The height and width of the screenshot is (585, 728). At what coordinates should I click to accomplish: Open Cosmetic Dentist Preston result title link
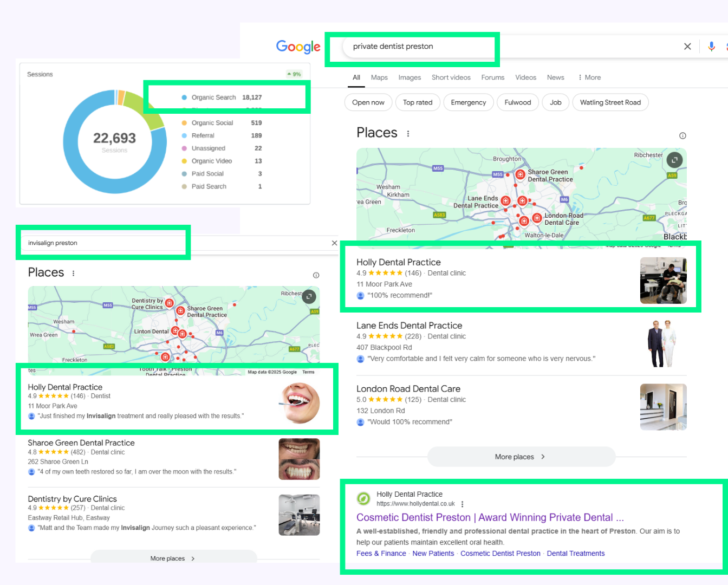[490, 517]
